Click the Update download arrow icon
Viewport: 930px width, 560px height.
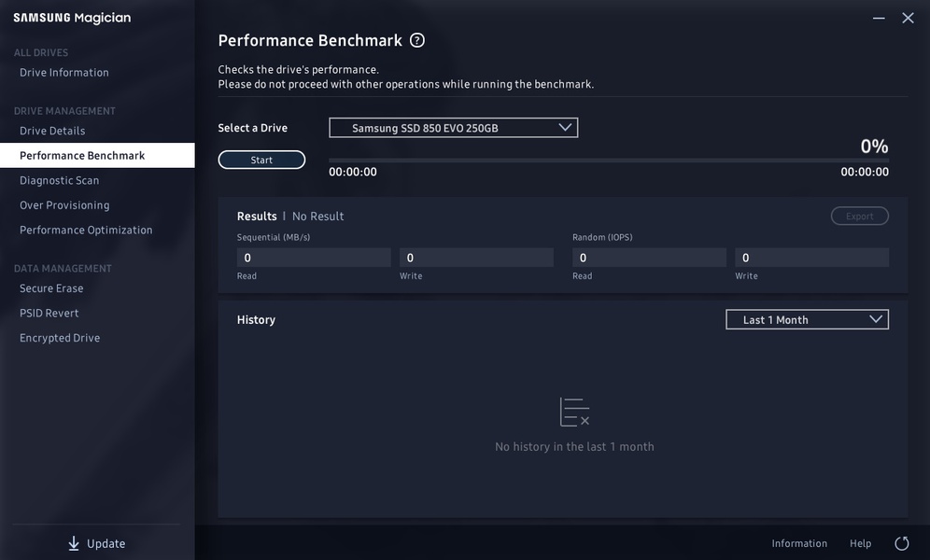pyautogui.click(x=74, y=543)
